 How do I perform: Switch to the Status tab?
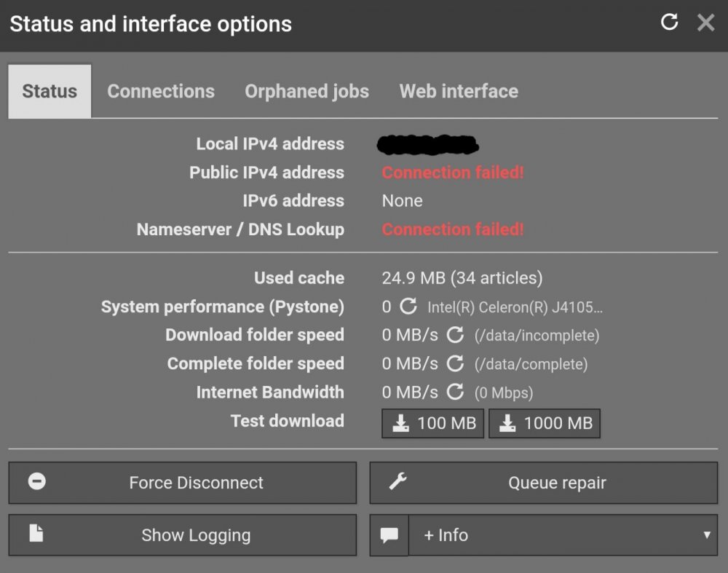coord(50,92)
